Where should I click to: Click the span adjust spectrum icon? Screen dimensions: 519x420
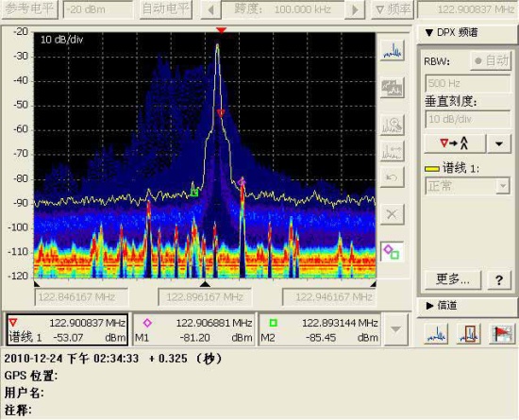pos(393,151)
